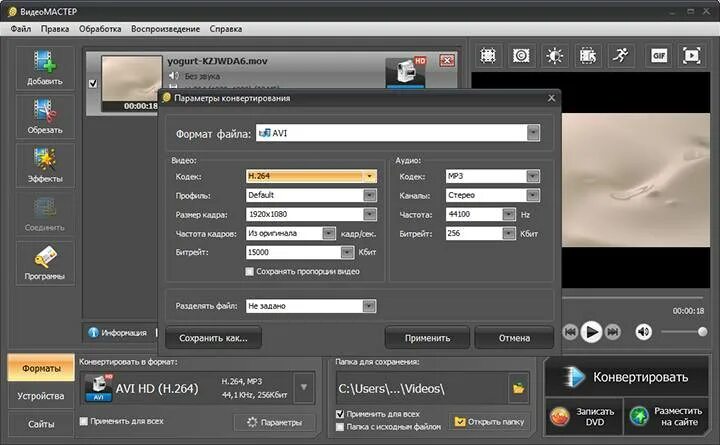Screen dimensions: 720x445
Task: Switch to the Сайты tab
Action: coord(41,424)
